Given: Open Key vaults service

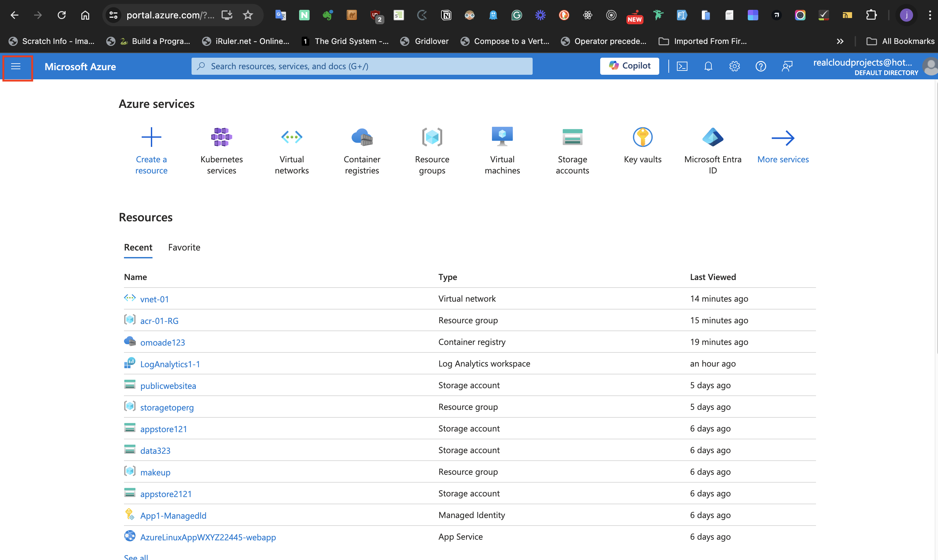Looking at the screenshot, I should [x=642, y=137].
